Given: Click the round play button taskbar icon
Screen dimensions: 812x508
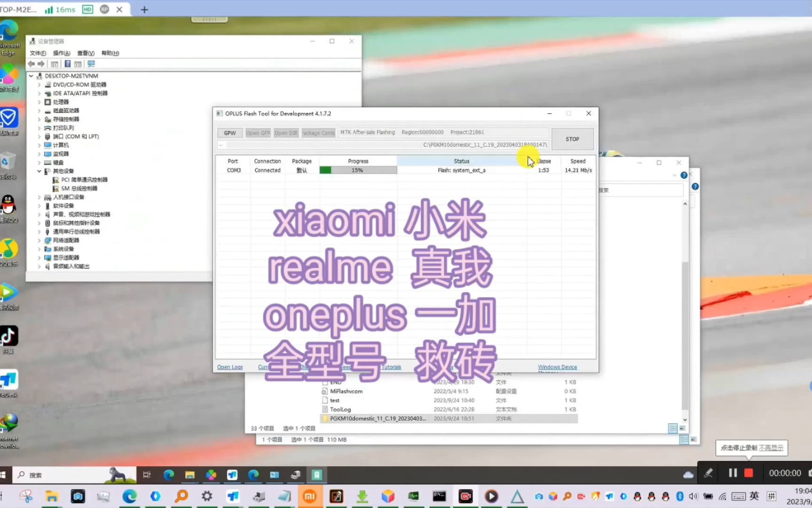Looking at the screenshot, I should [492, 496].
